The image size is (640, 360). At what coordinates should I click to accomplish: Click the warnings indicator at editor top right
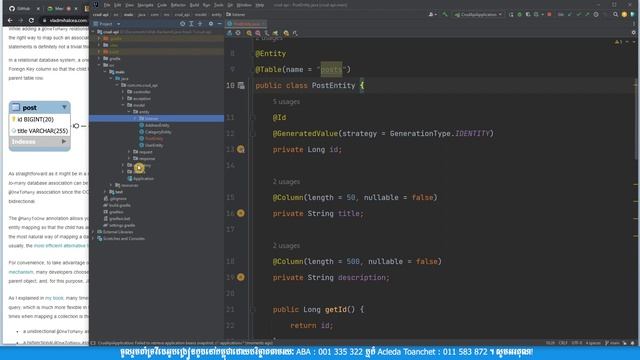click(x=618, y=42)
